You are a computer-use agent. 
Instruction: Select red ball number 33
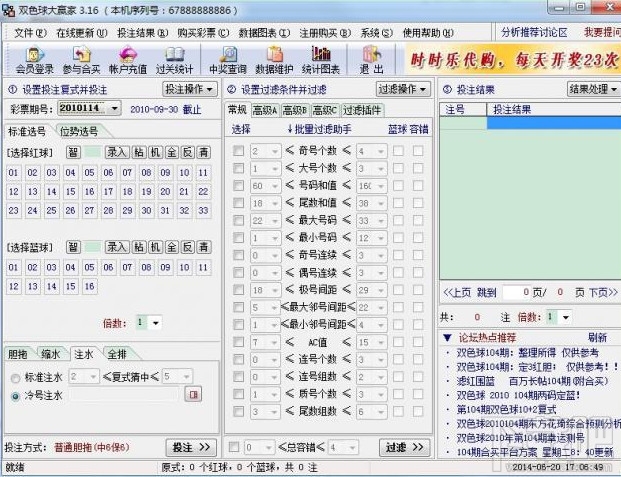coord(203,211)
